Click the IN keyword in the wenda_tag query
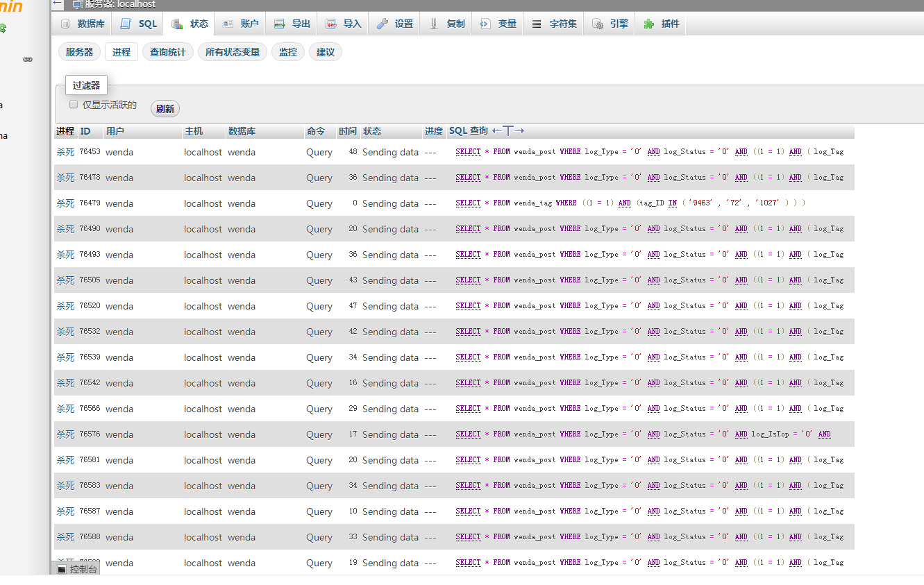The width and height of the screenshot is (924, 585). click(673, 203)
